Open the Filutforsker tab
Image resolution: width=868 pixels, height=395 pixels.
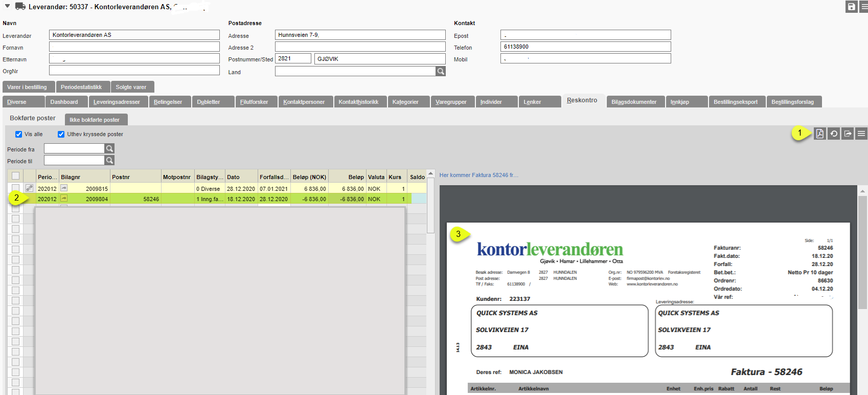click(x=256, y=102)
